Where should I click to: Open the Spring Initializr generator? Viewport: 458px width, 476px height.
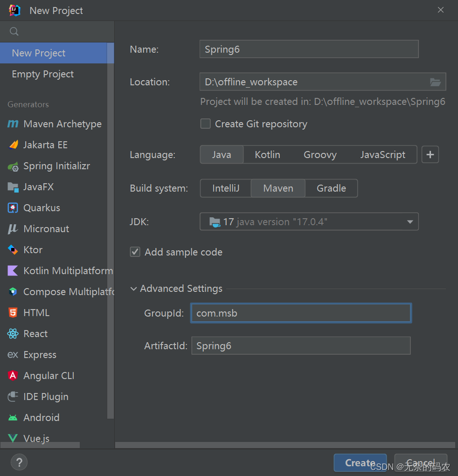pos(54,166)
